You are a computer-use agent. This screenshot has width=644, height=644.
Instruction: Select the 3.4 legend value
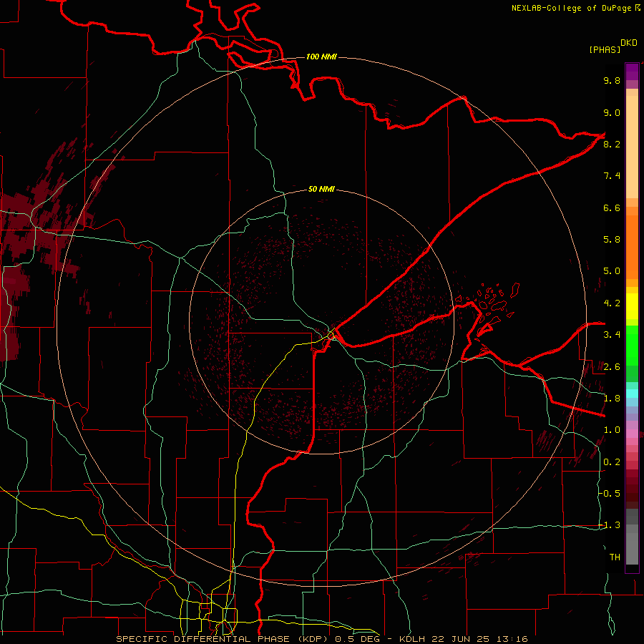click(x=612, y=335)
